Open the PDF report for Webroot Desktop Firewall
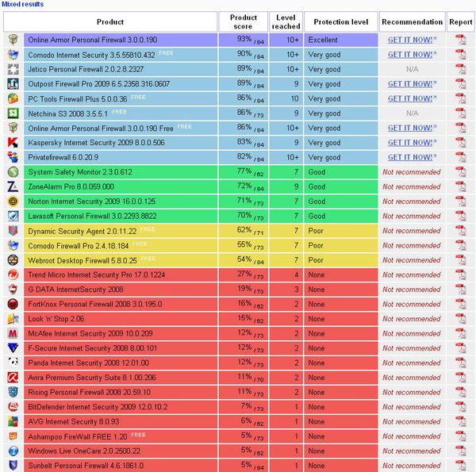Screen dimensions: 476x472 (460, 260)
